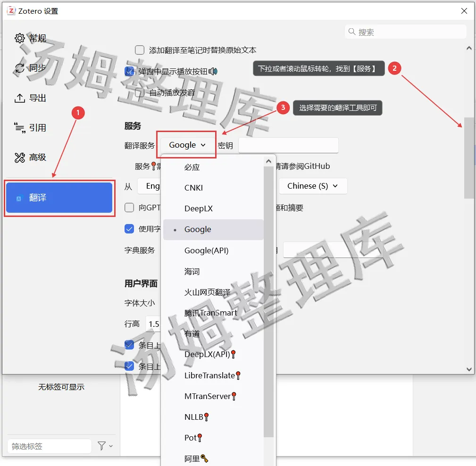Choose 火山网页翻译 from the service list
The image size is (476, 466).
213,292
